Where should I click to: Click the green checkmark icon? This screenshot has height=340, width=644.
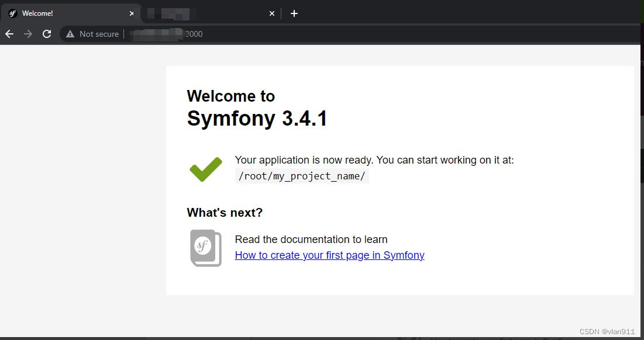(206, 169)
